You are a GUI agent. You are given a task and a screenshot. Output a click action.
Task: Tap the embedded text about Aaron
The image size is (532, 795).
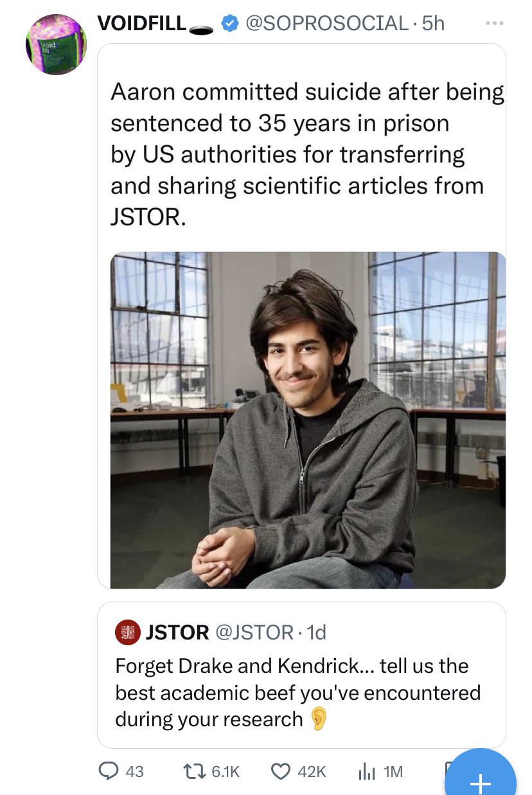[307, 155]
